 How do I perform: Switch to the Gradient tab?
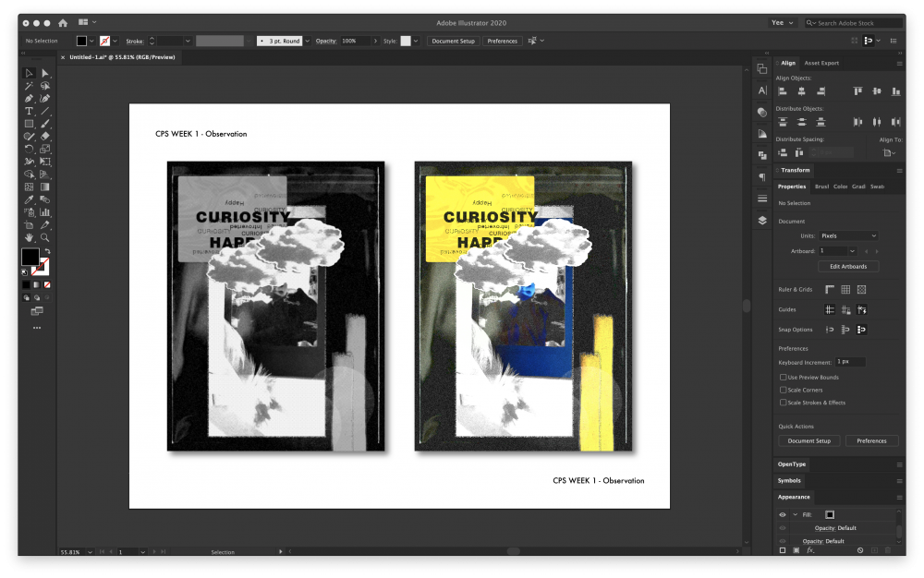[858, 187]
